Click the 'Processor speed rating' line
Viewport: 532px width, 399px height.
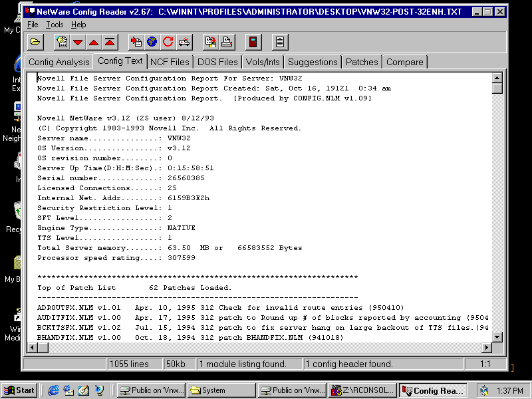pos(116,258)
